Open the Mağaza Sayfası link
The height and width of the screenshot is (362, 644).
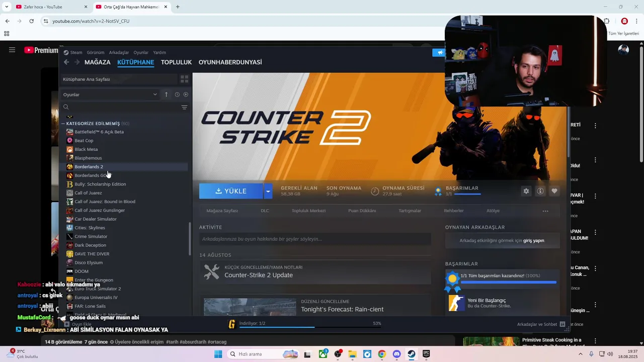tap(222, 211)
